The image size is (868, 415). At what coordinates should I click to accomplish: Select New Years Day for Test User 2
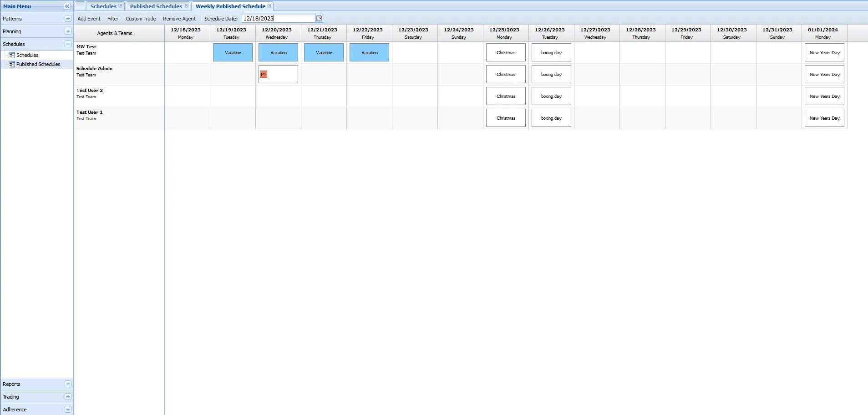click(x=824, y=96)
